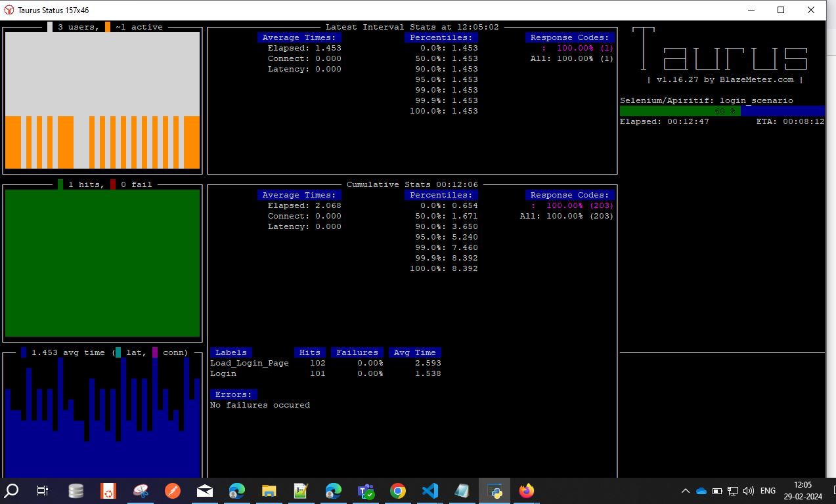Click the Taurus Status title bar icon

(x=9, y=10)
